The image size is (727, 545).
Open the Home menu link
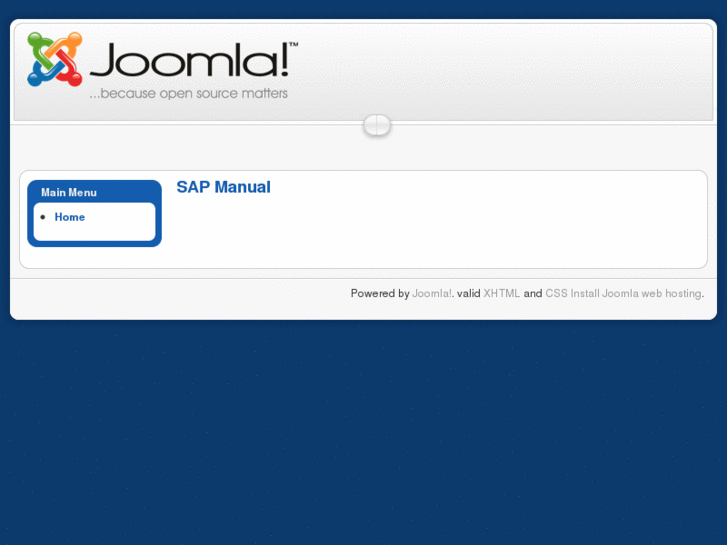click(70, 217)
